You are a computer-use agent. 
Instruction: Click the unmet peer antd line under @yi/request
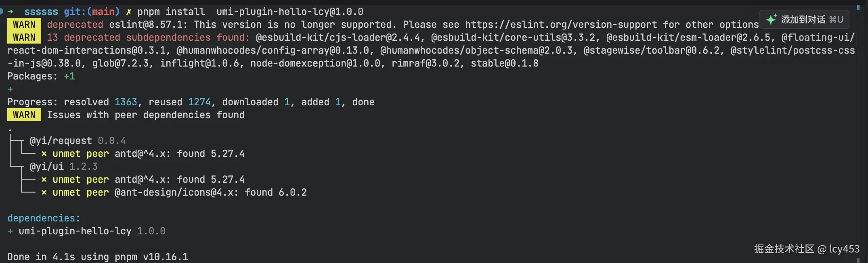pyautogui.click(x=143, y=154)
